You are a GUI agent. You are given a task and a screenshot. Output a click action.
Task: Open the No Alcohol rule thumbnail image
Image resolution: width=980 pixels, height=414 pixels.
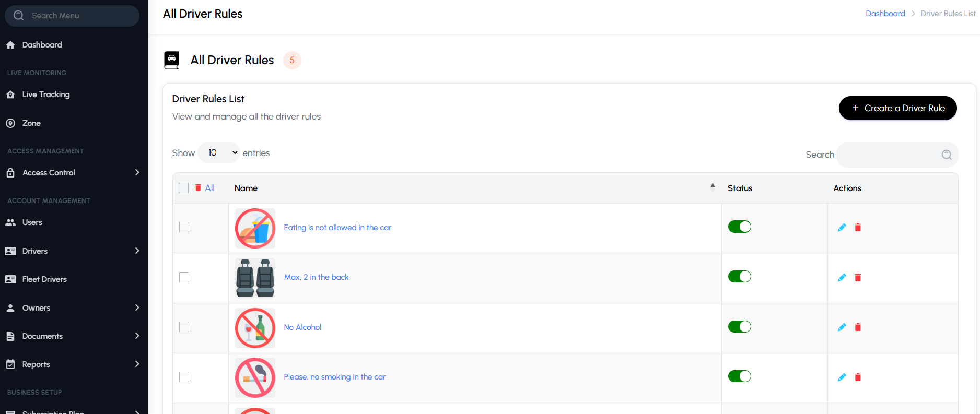255,328
